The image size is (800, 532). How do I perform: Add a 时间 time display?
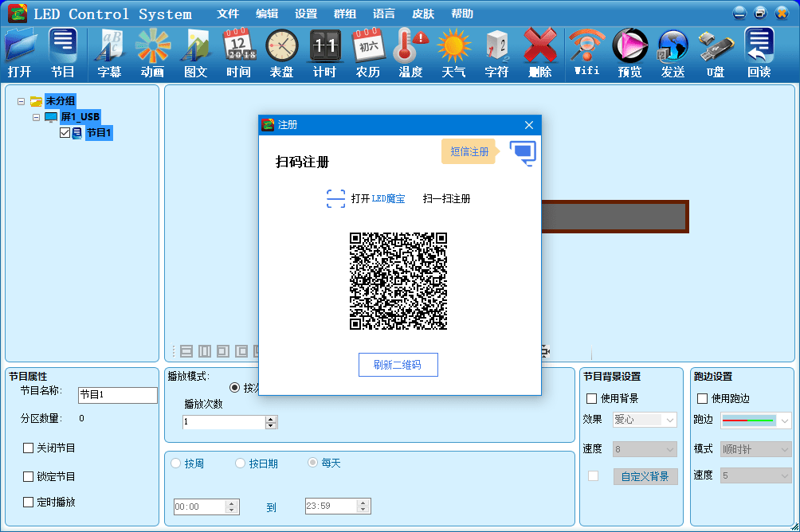[x=238, y=52]
